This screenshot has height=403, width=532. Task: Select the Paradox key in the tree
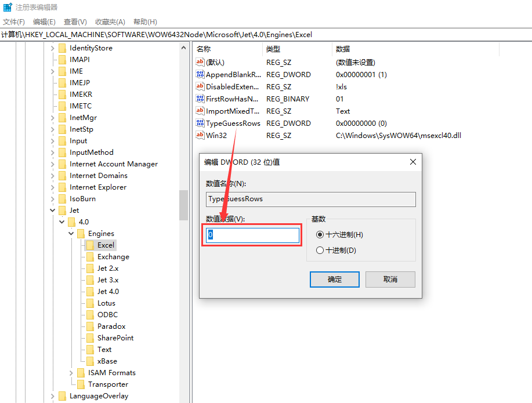[x=111, y=326]
